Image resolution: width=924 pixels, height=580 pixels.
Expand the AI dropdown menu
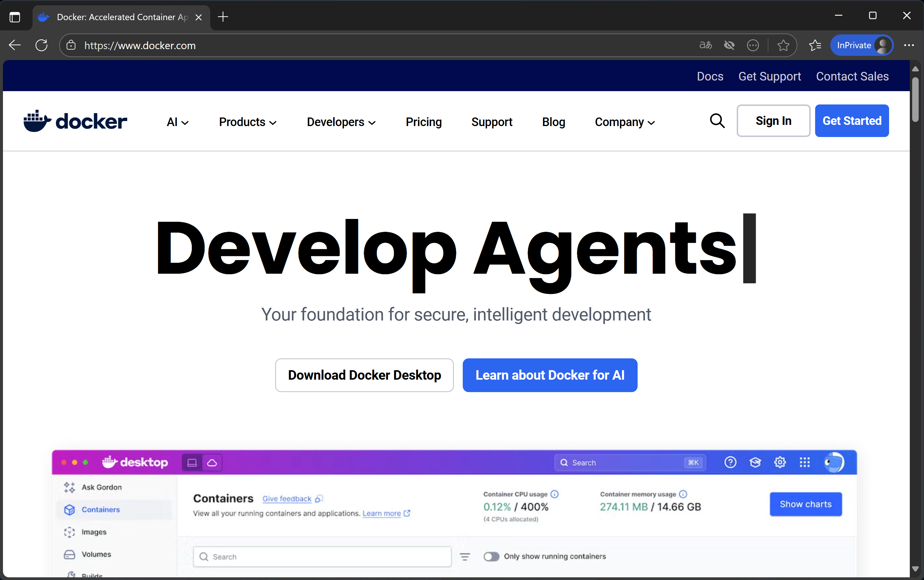177,122
